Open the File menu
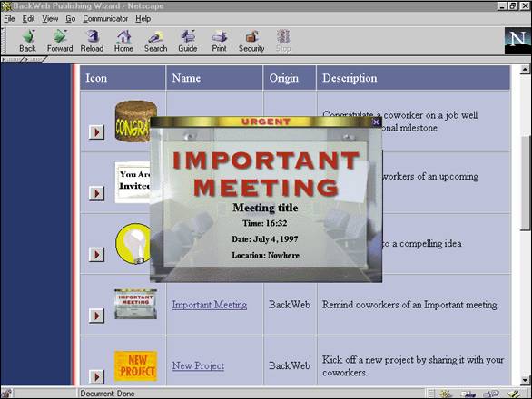The width and height of the screenshot is (532, 399). [9, 19]
